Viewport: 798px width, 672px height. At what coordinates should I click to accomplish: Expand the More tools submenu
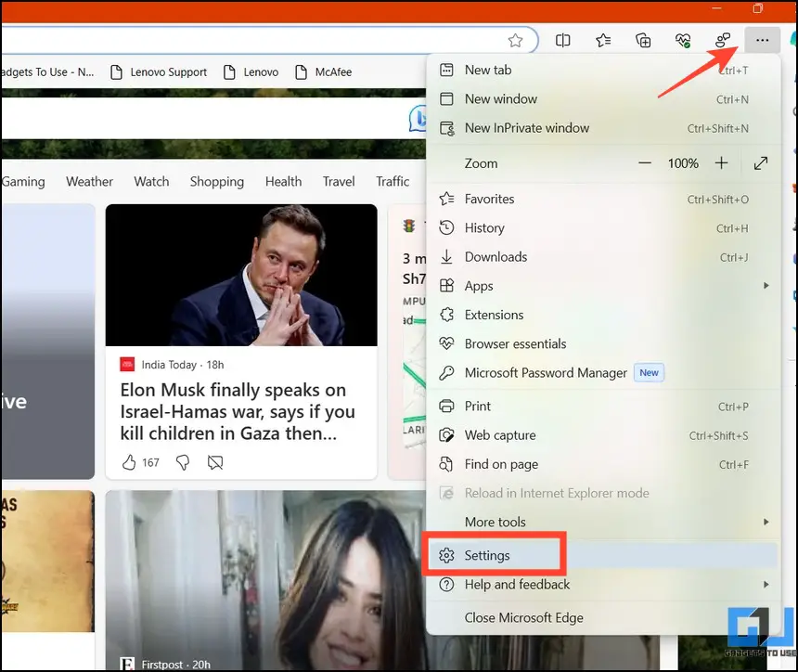(x=603, y=523)
